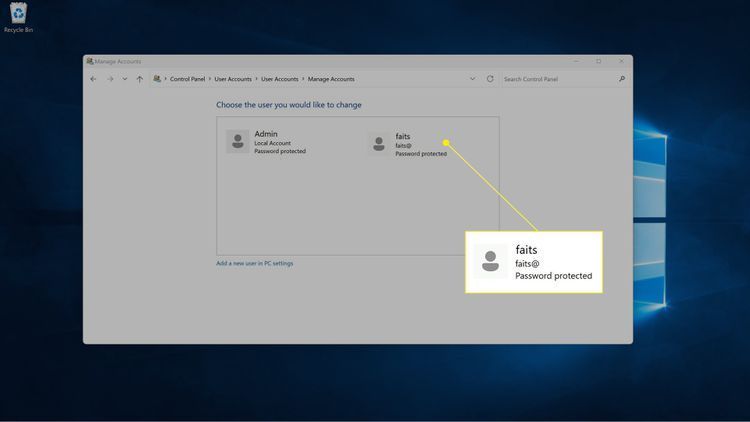Refresh the Manage Accounts page

tap(490, 79)
